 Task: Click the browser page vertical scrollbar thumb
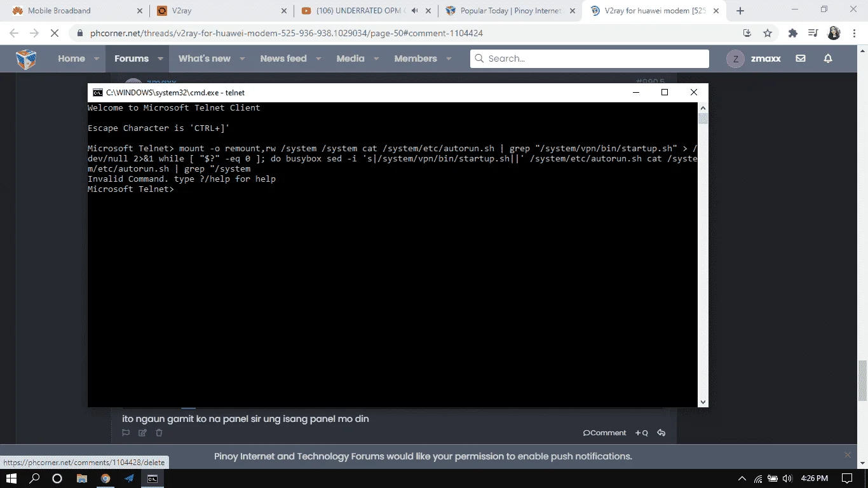pyautogui.click(x=862, y=380)
